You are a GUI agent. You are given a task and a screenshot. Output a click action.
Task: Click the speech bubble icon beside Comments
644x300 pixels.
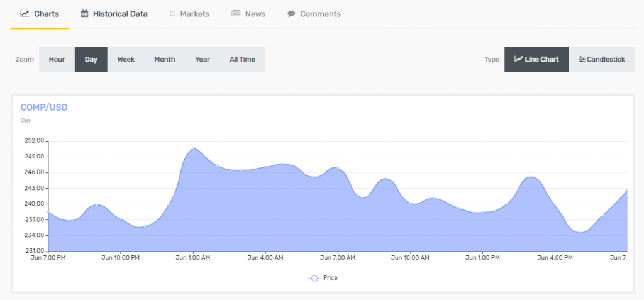pos(291,14)
